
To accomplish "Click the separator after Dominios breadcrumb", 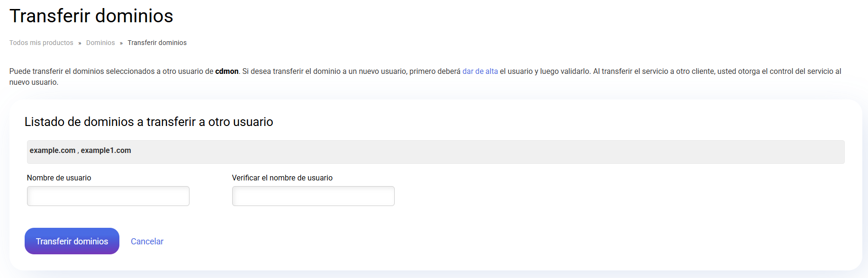I will pyautogui.click(x=121, y=43).
